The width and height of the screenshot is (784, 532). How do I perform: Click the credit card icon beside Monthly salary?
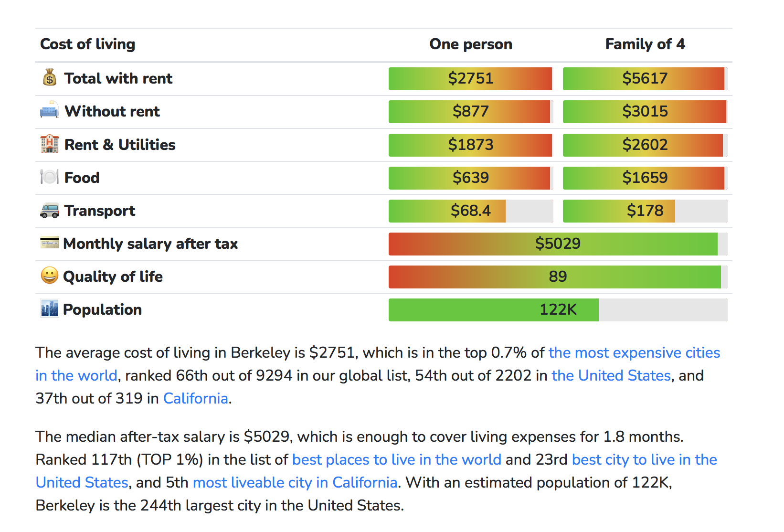point(50,243)
